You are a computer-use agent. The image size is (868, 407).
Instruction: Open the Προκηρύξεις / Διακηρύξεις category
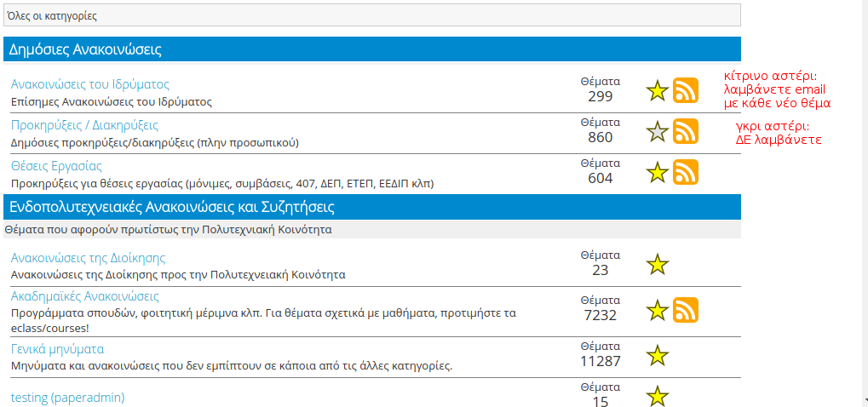pos(84,125)
